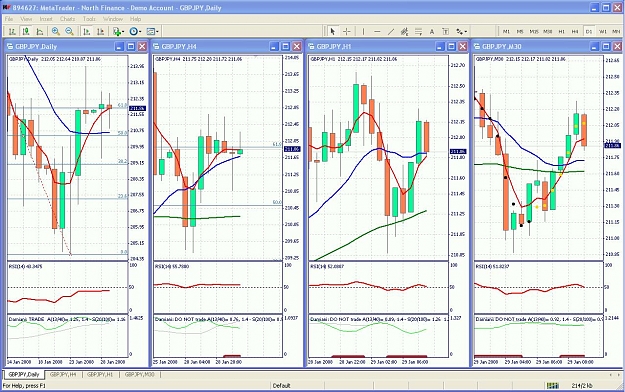Minimize the GBPJPY,H1 chart window
This screenshot has width=625, height=392.
tap(440, 47)
